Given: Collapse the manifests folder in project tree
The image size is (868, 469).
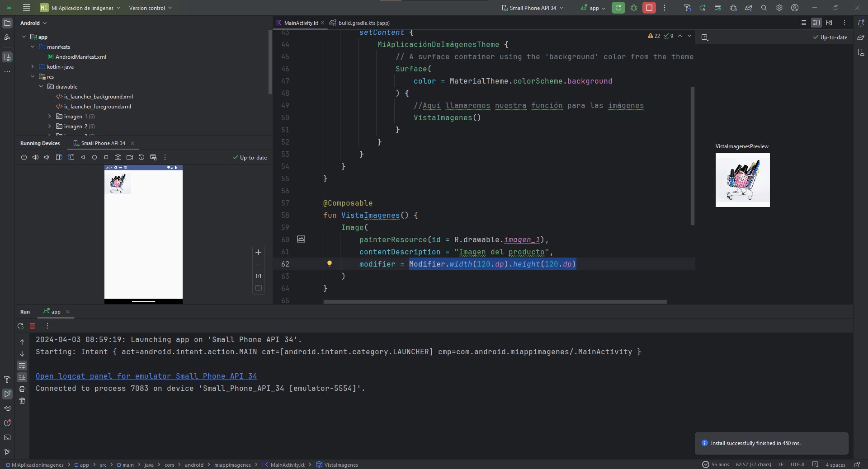Looking at the screenshot, I should (x=33, y=47).
